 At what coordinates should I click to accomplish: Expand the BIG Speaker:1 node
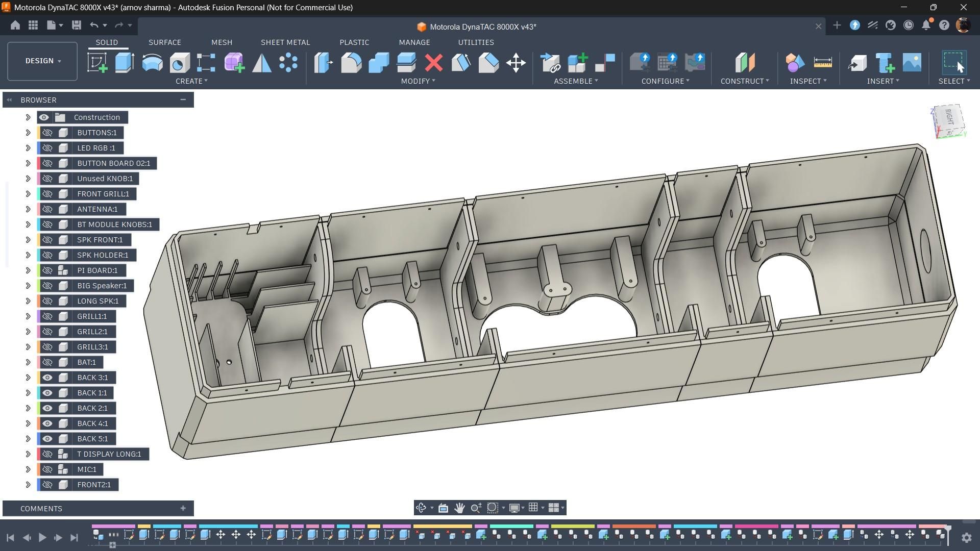[x=28, y=286]
